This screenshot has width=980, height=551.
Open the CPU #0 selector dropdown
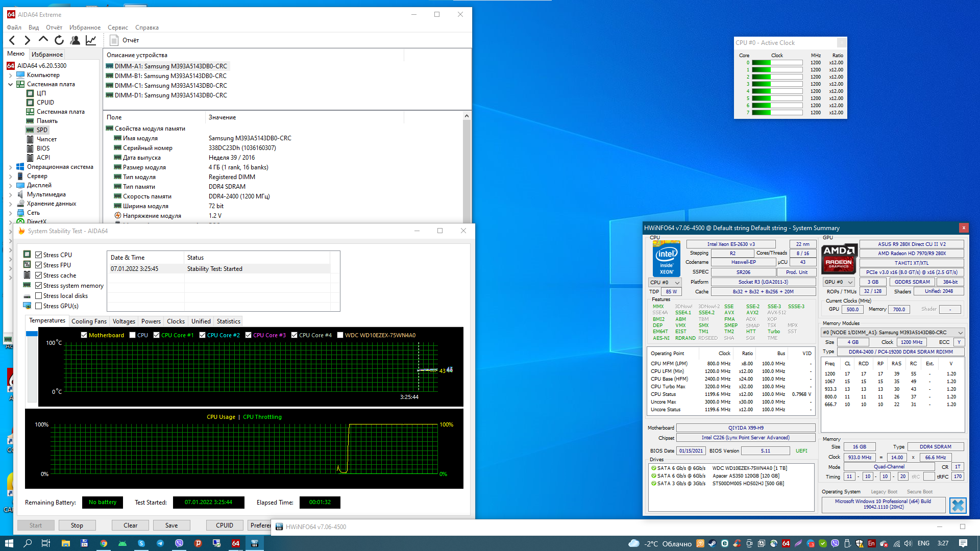(665, 282)
